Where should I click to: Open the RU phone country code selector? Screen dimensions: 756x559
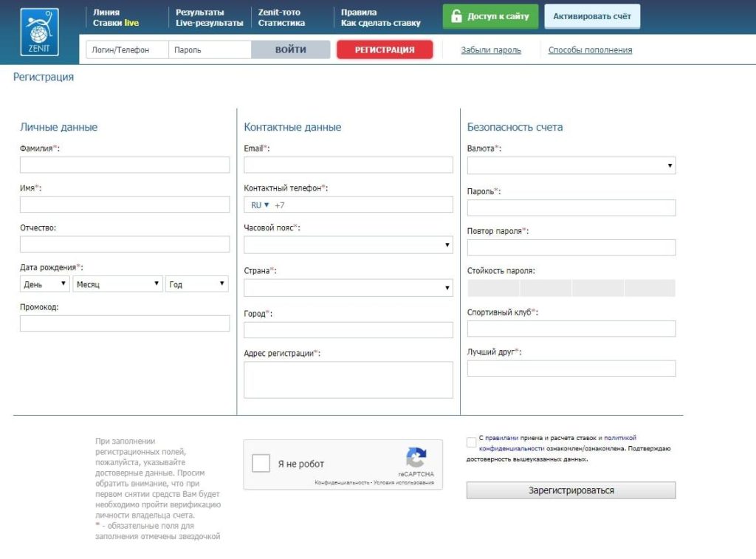click(x=260, y=205)
